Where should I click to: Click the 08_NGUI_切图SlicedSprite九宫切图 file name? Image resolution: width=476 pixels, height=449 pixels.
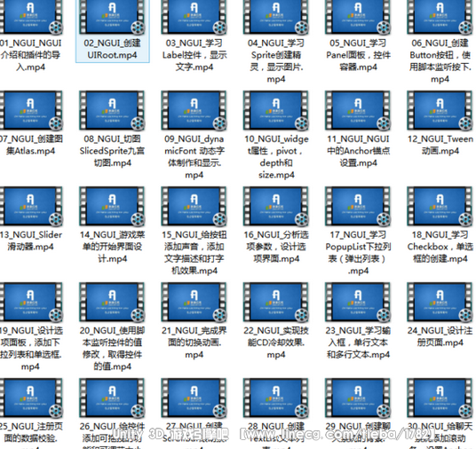pyautogui.click(x=112, y=151)
